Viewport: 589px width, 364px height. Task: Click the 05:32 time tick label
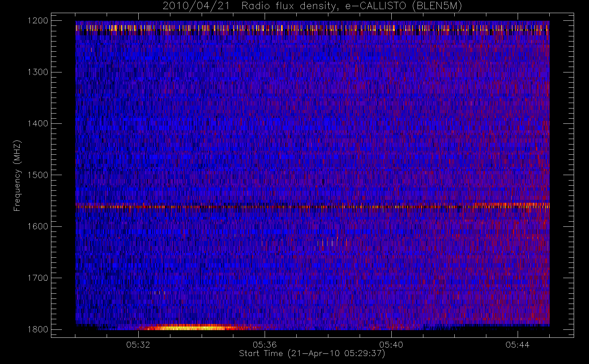point(138,345)
